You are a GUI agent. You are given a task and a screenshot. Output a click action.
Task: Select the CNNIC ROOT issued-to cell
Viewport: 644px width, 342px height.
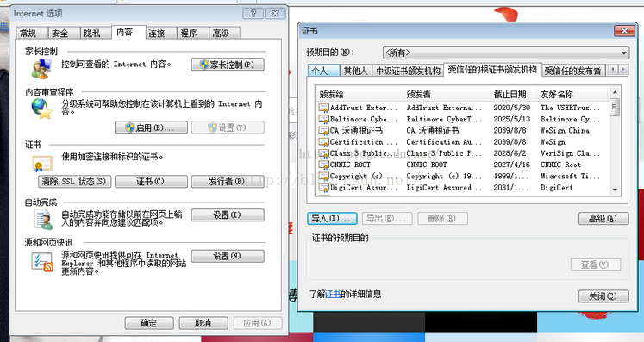tap(350, 165)
